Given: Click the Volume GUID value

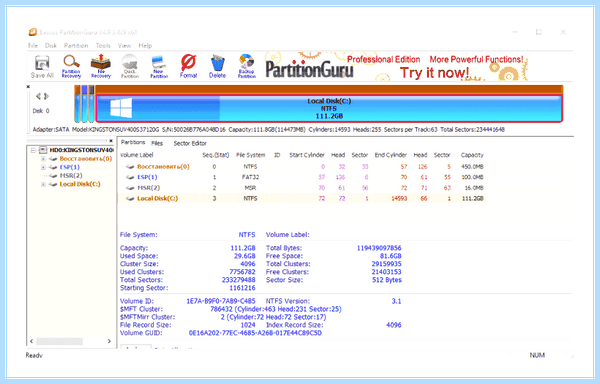Looking at the screenshot, I should [255, 333].
